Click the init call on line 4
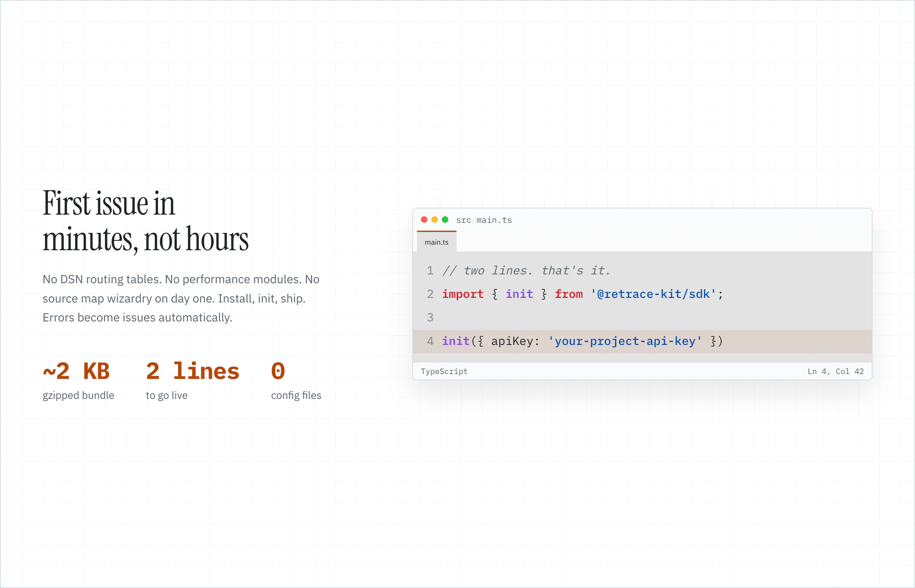The height and width of the screenshot is (588, 915). pos(456,341)
